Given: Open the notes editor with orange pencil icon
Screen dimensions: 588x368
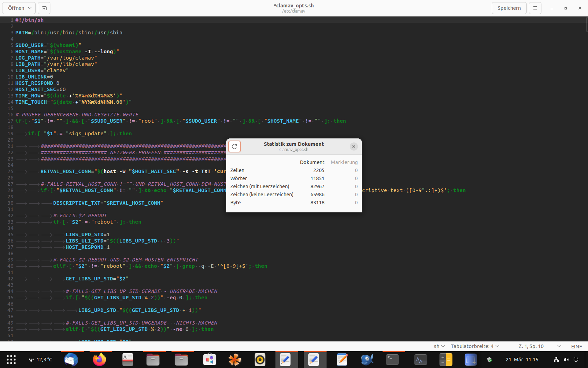Looking at the screenshot, I should click(342, 360).
